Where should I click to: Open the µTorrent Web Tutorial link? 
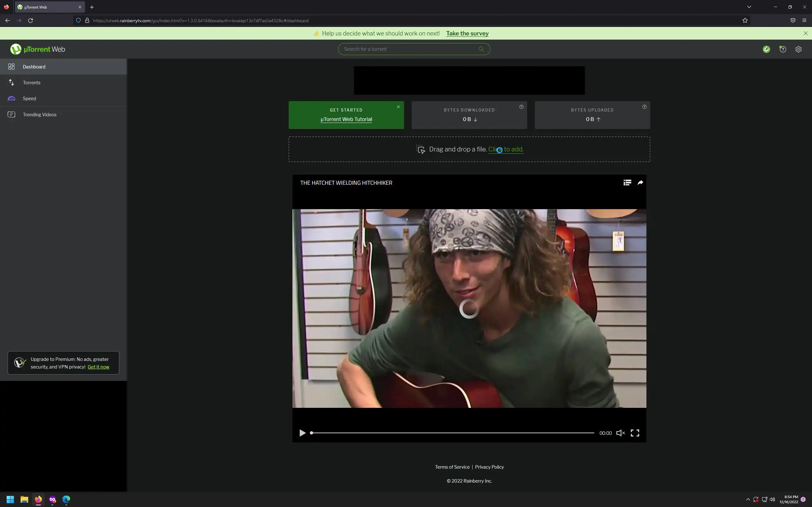click(346, 119)
